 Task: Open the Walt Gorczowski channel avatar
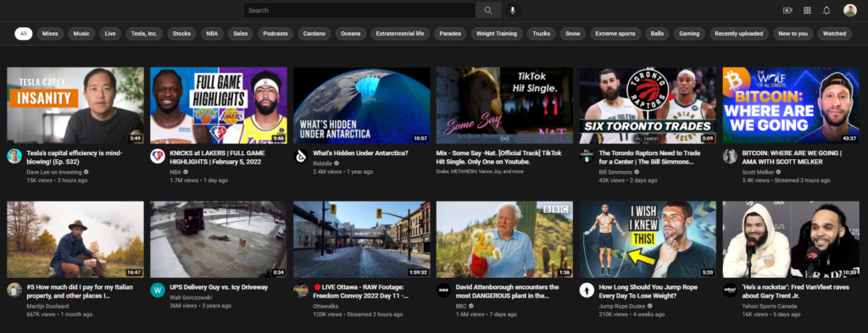[x=158, y=291]
